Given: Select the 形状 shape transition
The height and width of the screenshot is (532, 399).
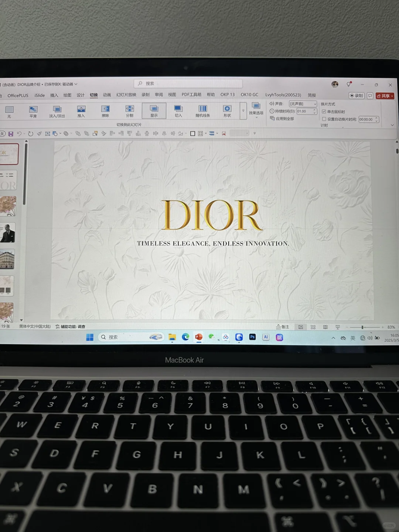Looking at the screenshot, I should (227, 111).
